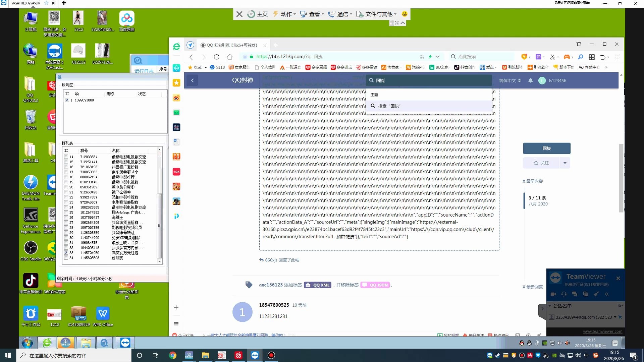Screen dimensions: 644x362
Task: Open TeamViewer 通信 menu dropdown
Action: (x=340, y=14)
